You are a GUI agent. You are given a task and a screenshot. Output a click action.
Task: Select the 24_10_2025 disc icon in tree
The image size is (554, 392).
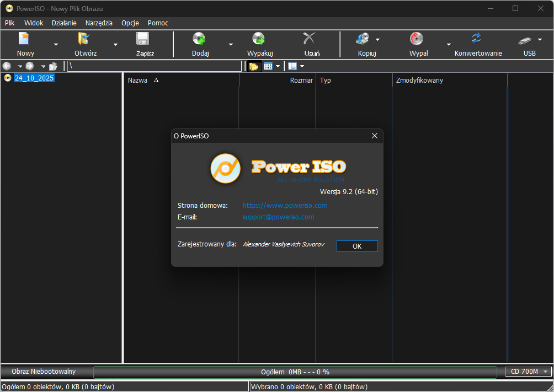point(8,78)
